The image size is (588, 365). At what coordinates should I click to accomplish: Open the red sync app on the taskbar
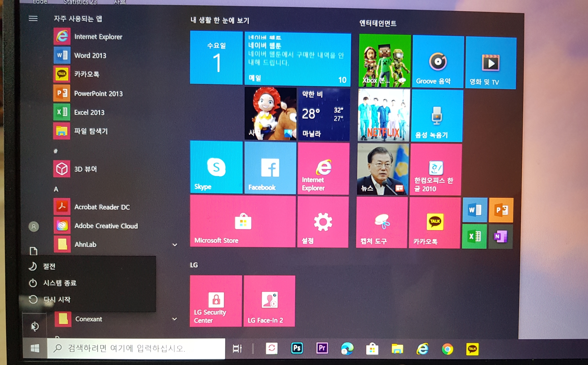(x=272, y=348)
